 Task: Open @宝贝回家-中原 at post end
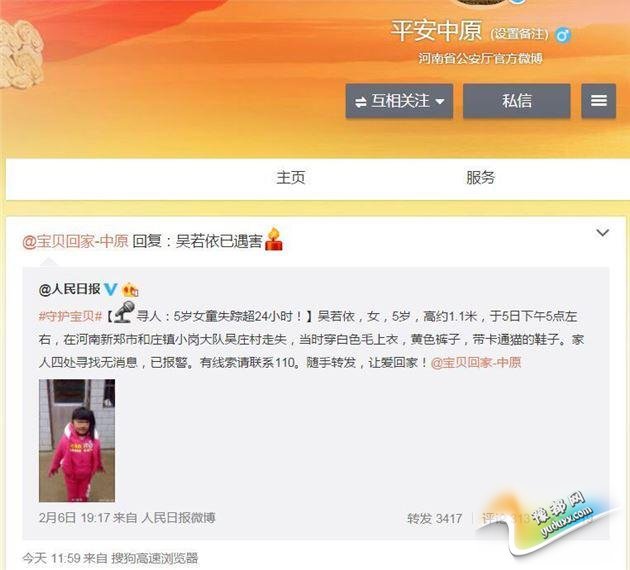pos(476,363)
